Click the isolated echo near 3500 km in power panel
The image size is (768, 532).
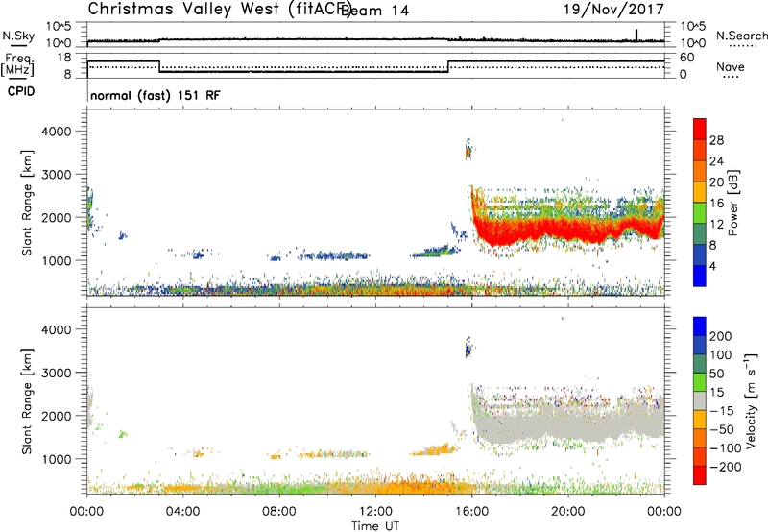point(468,152)
